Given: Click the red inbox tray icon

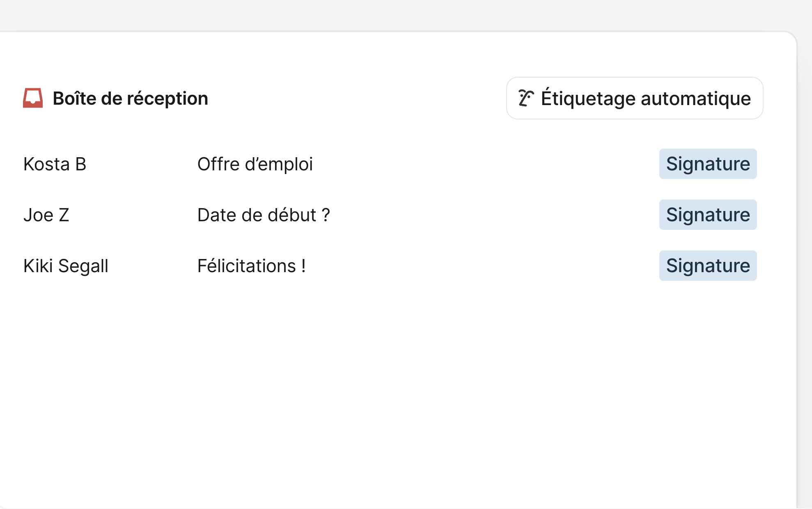Looking at the screenshot, I should [33, 98].
